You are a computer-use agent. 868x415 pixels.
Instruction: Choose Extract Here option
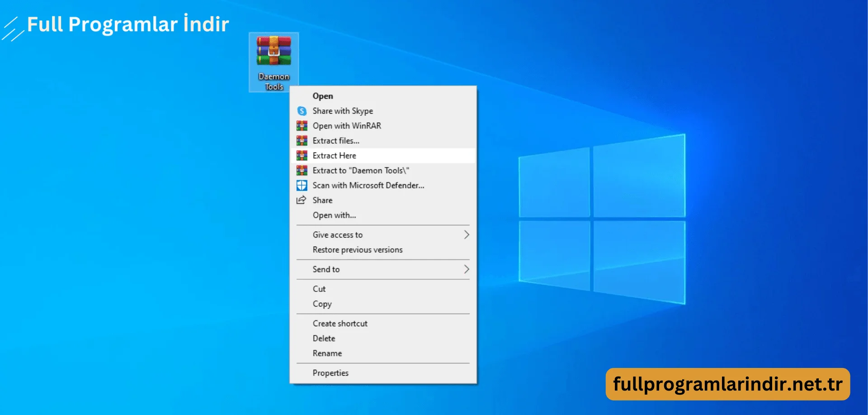point(383,156)
